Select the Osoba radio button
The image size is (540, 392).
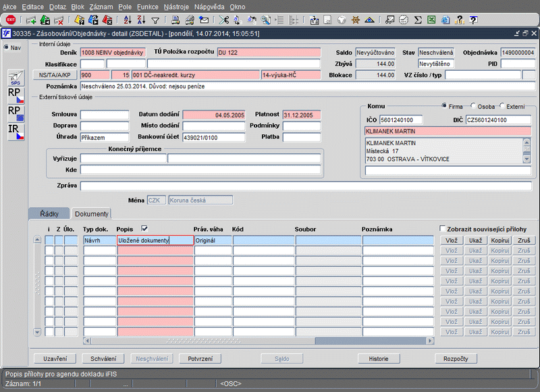click(x=473, y=106)
